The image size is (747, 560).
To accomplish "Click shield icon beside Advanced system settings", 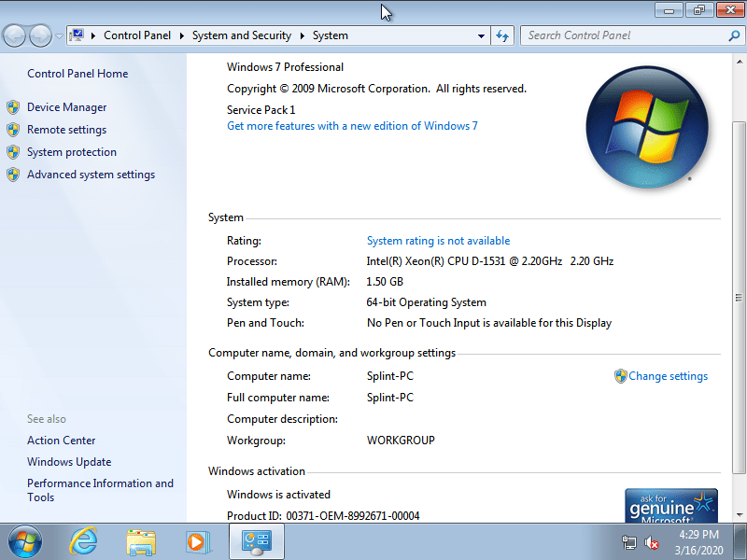I will tap(13, 175).
